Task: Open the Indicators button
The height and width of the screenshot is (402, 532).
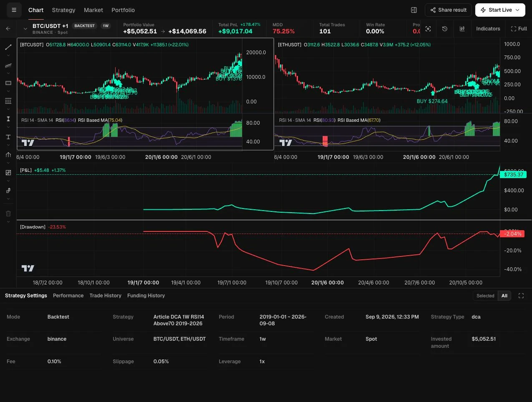Action: (x=488, y=29)
